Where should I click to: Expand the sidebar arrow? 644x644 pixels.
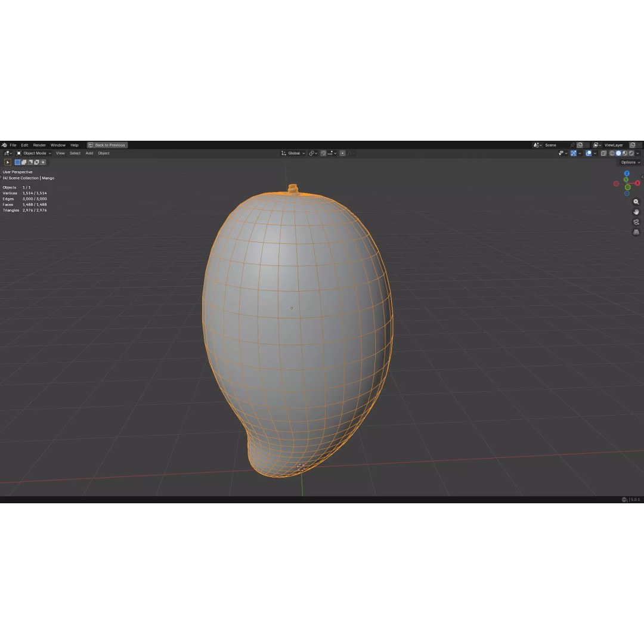pyautogui.click(x=642, y=177)
